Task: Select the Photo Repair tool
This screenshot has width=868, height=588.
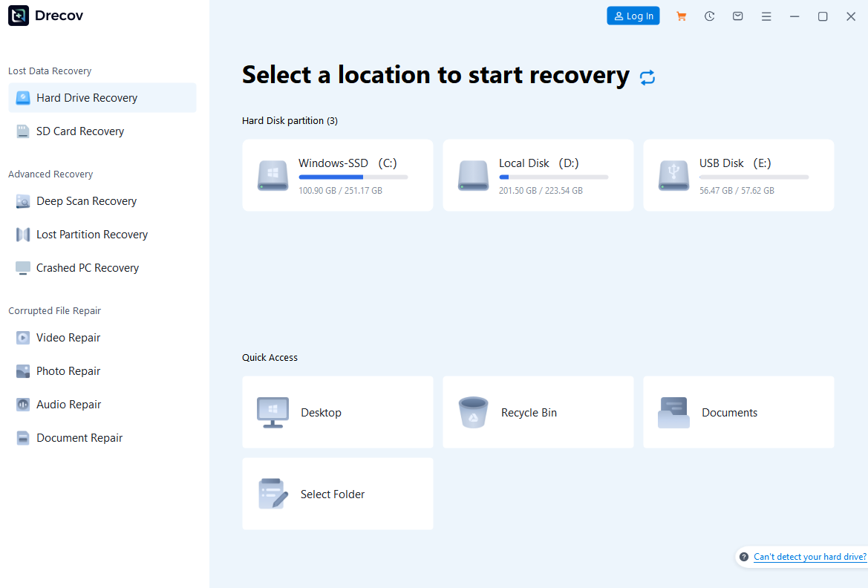Action: pos(68,370)
